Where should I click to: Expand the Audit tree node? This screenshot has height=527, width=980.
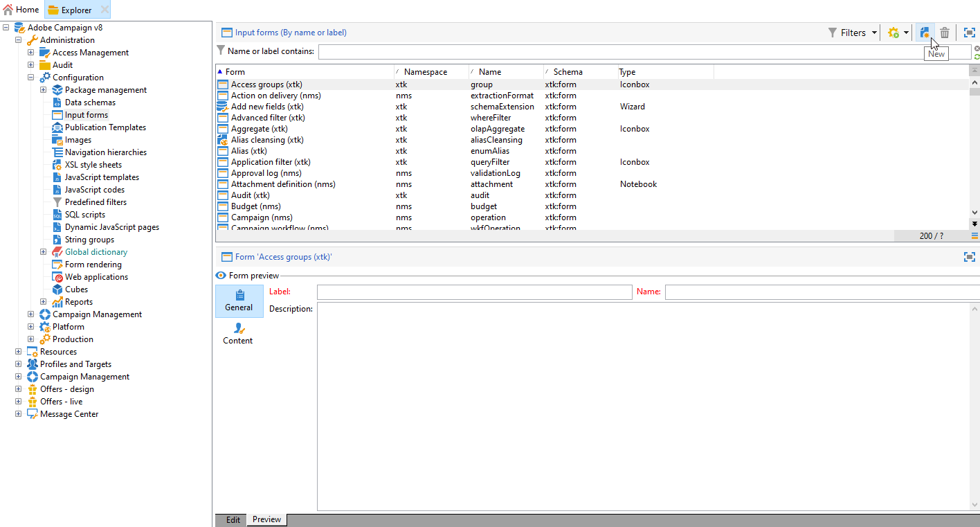pyautogui.click(x=31, y=65)
